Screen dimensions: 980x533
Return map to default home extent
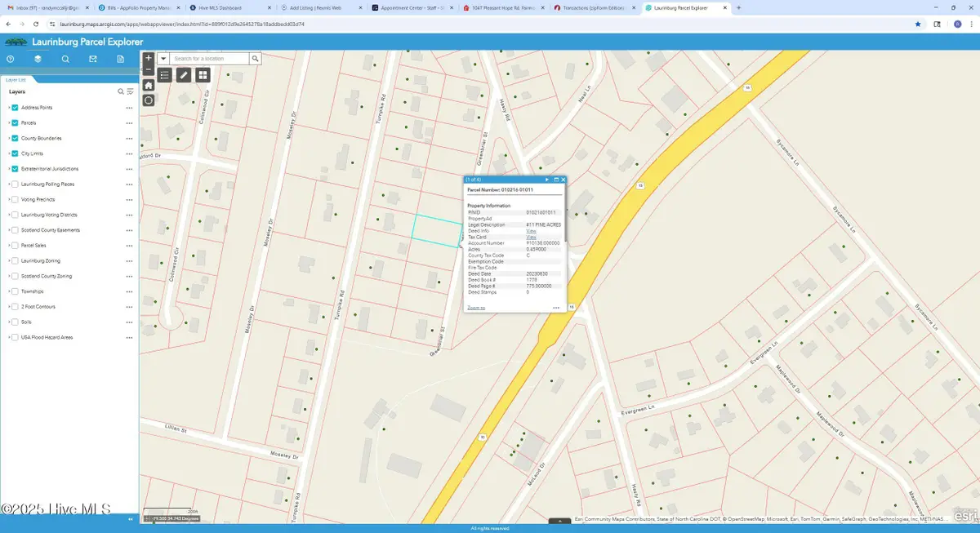(148, 85)
